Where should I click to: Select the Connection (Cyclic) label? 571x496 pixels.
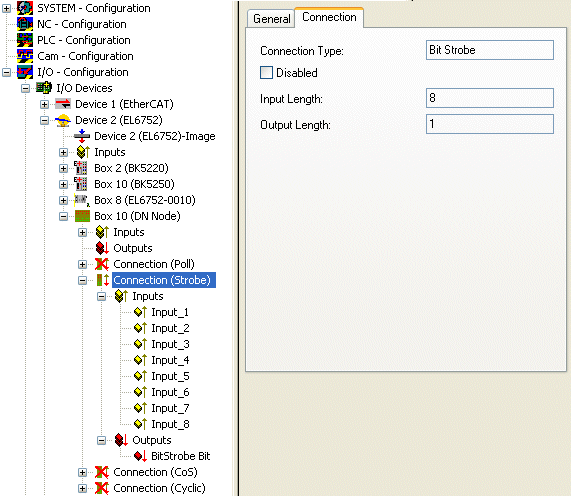point(160,488)
